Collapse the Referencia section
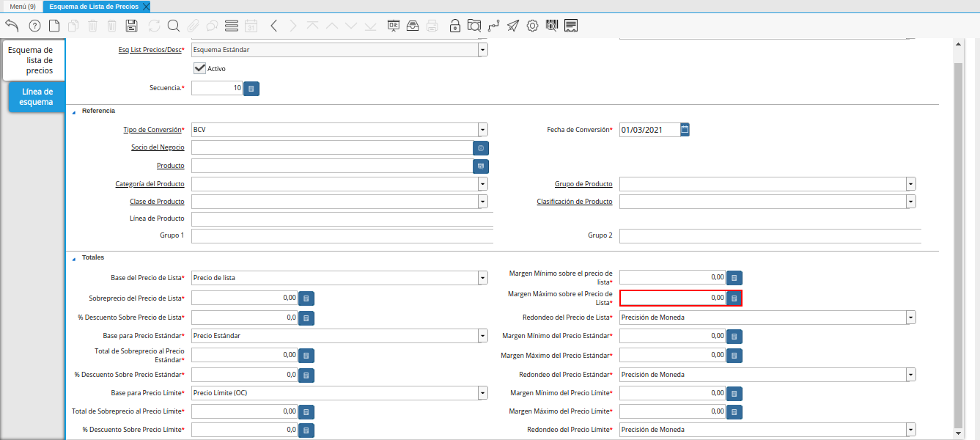 pyautogui.click(x=73, y=111)
